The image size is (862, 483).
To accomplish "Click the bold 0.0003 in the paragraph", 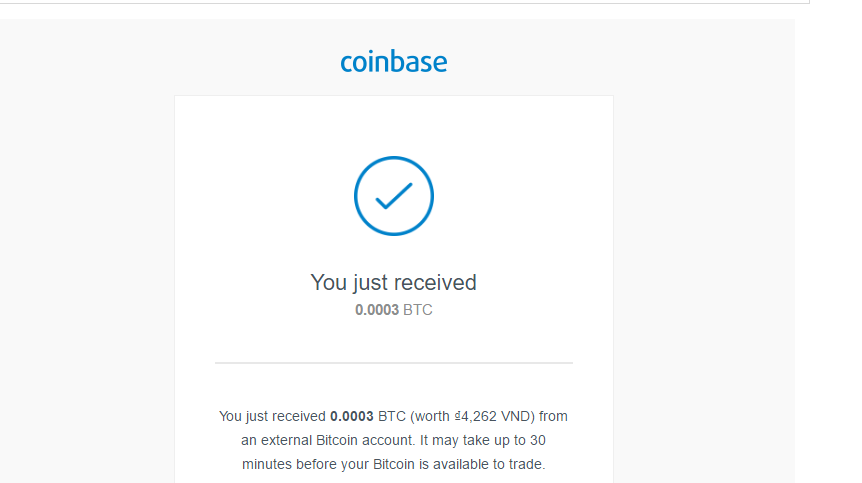I will [352, 416].
